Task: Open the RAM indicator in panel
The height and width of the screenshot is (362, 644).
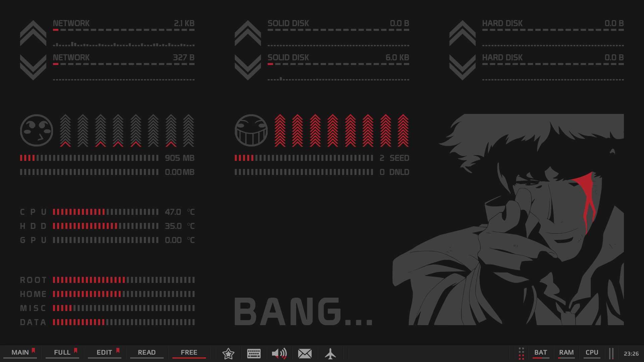Action: coord(567,353)
